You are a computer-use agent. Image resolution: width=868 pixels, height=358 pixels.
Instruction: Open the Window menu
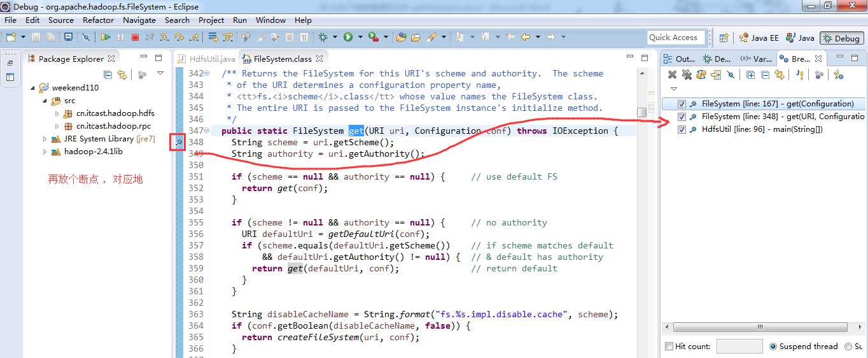click(271, 20)
